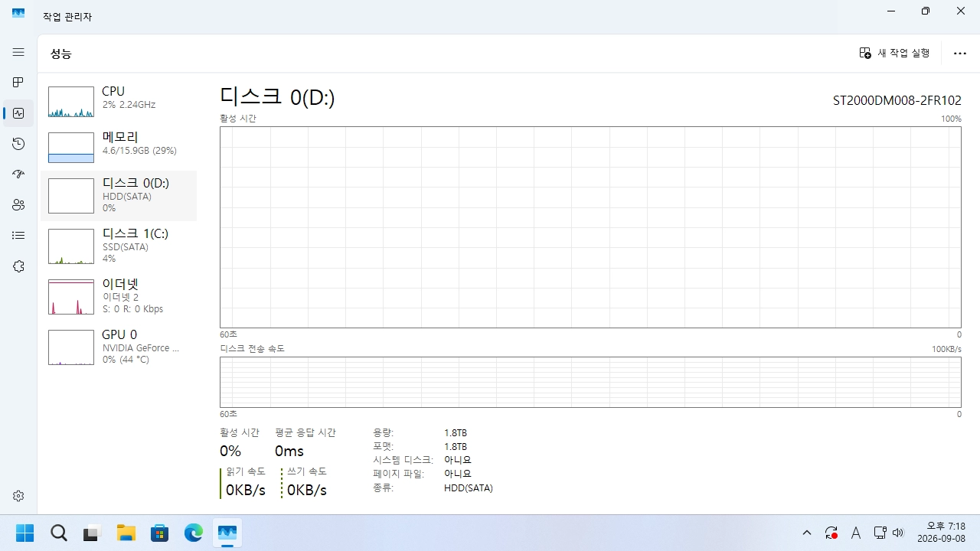Expand the hidden tray icons chevron
This screenshot has width=980, height=551.
click(806, 533)
